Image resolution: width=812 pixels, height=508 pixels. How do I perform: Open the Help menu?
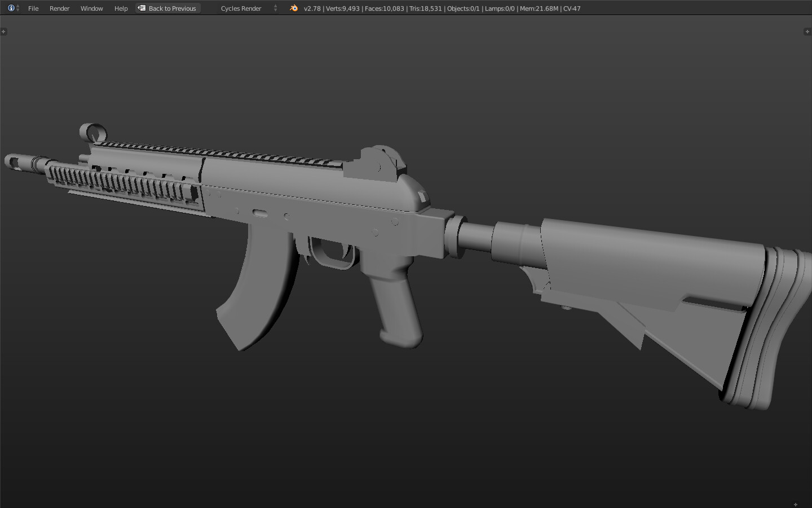click(x=121, y=8)
